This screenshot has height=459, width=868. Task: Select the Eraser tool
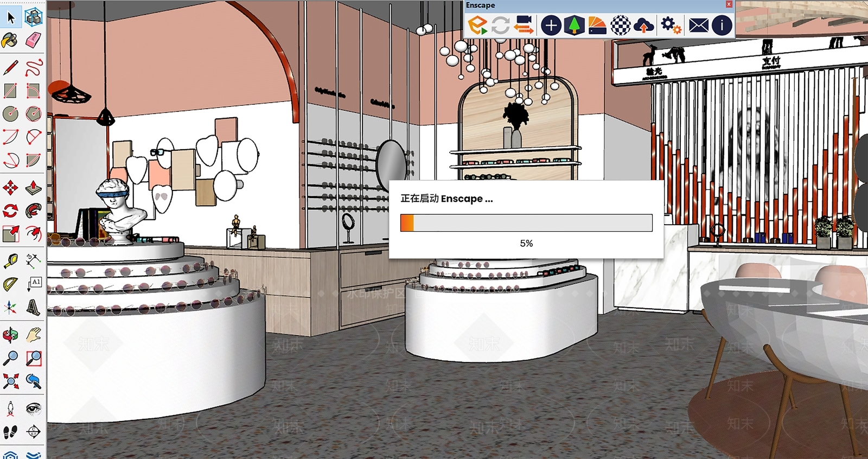pyautogui.click(x=34, y=40)
